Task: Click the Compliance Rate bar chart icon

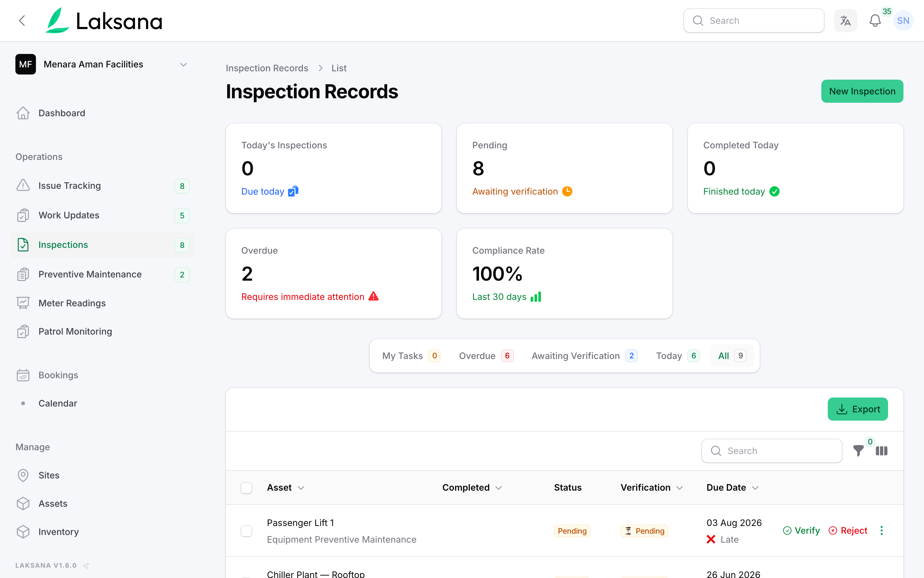Action: [x=536, y=297]
